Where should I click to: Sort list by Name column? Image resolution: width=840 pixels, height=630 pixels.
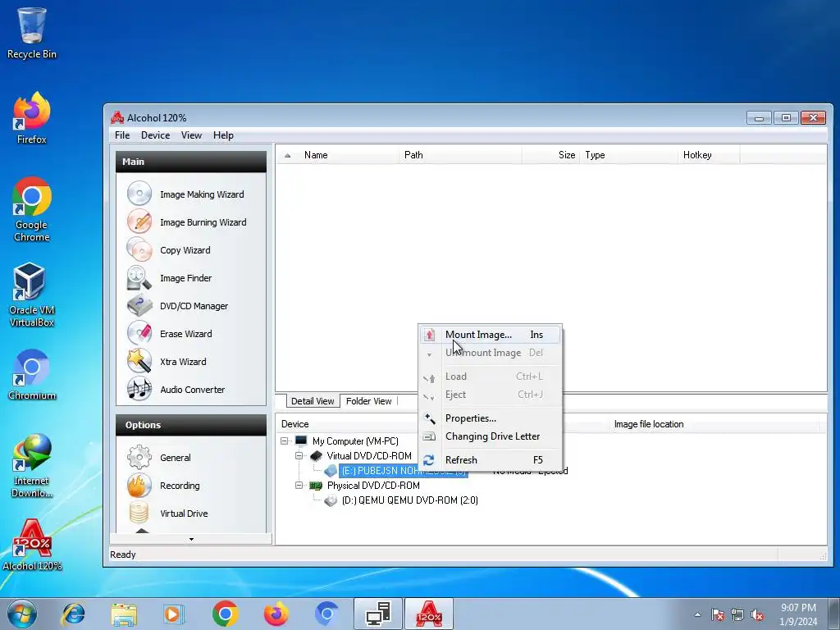348,155
